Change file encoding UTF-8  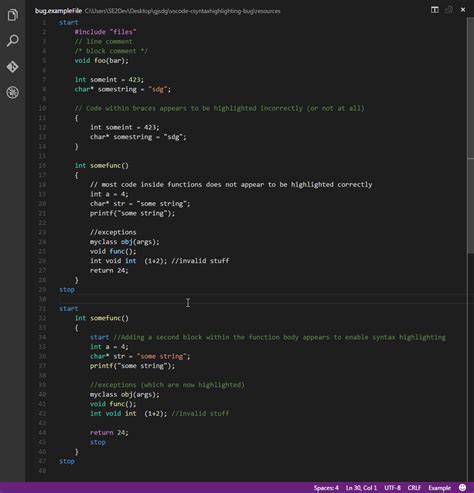click(x=392, y=488)
